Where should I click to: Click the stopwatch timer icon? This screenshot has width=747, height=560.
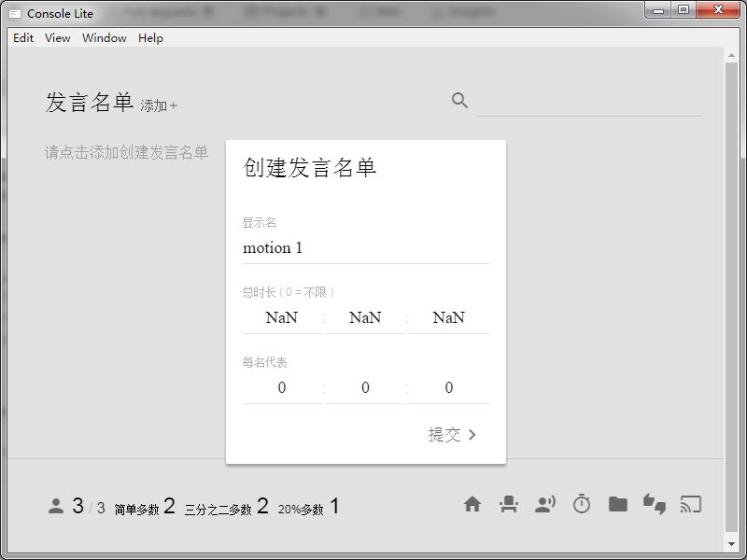[x=582, y=504]
